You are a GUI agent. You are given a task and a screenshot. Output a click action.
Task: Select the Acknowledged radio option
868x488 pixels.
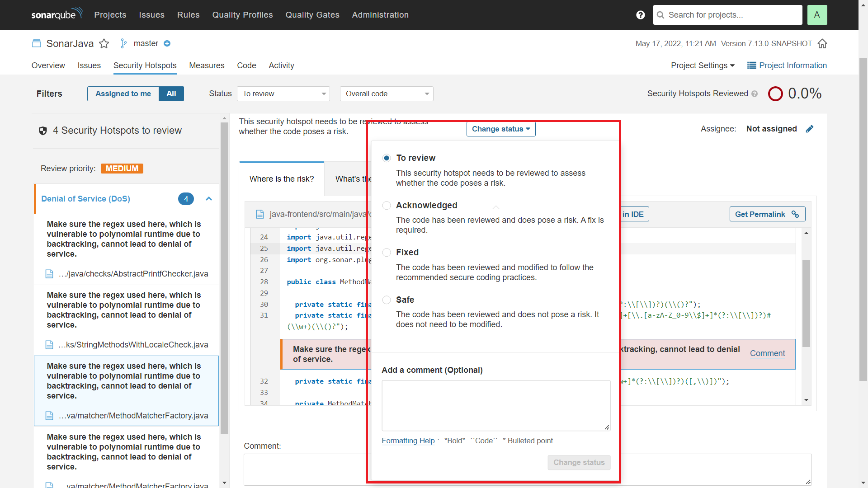(x=387, y=206)
